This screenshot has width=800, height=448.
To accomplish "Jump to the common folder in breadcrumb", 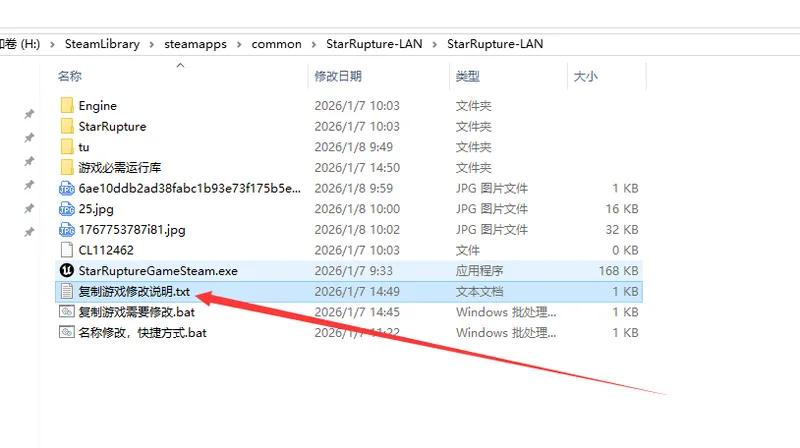I will click(276, 44).
